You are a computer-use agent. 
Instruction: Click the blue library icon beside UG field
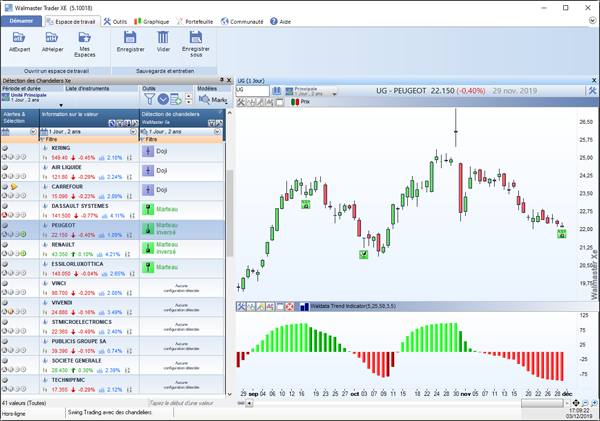click(x=276, y=91)
